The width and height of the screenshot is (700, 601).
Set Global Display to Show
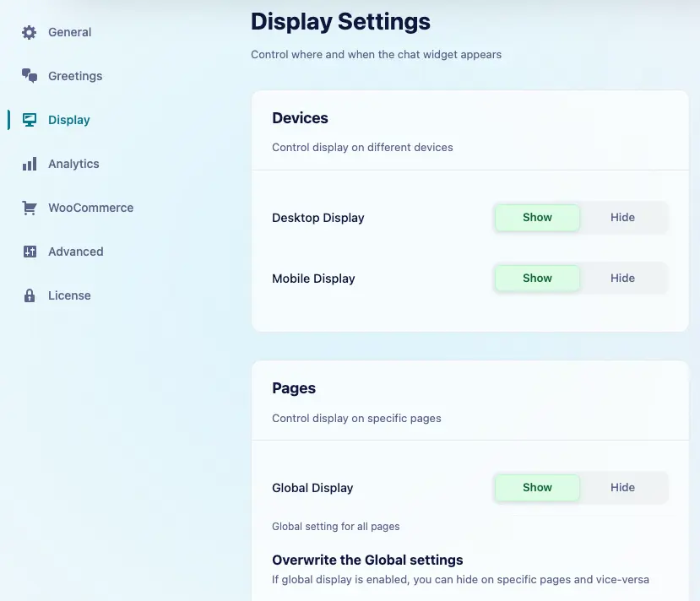pos(537,487)
